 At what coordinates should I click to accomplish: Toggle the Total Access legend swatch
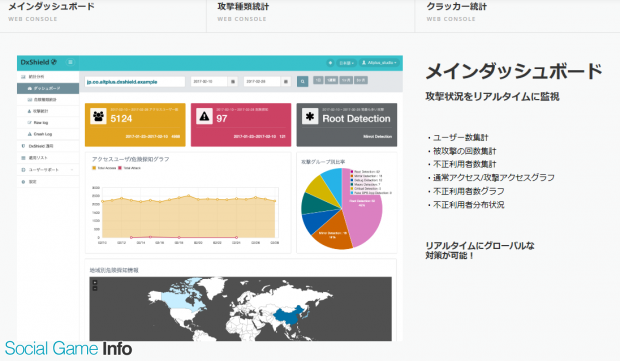tap(94, 168)
